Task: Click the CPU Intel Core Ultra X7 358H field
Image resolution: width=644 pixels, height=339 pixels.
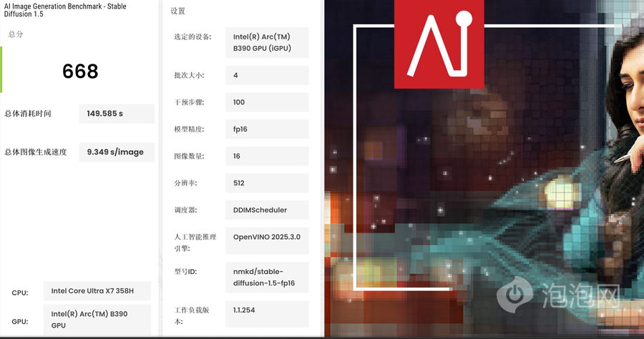Action: click(97, 291)
